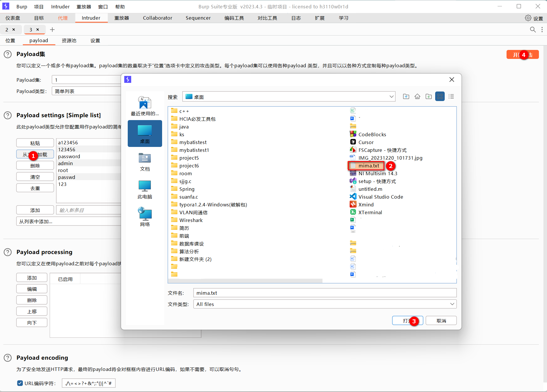This screenshot has width=547, height=392.
Task: Click the search magnifier icon
Action: pyautogui.click(x=533, y=29)
